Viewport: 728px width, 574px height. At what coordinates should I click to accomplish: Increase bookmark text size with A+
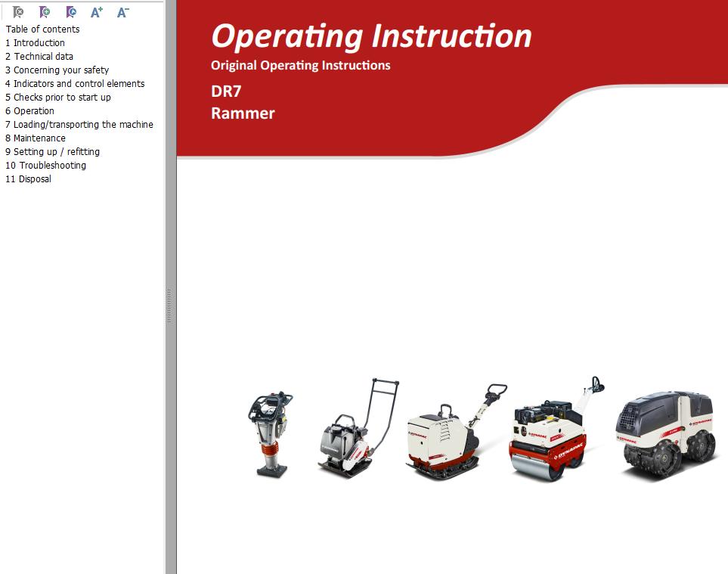point(97,12)
